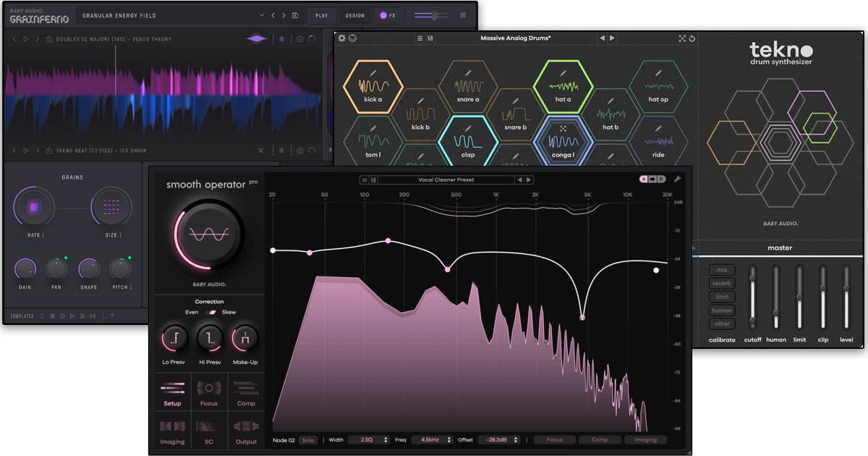This screenshot has width=868, height=456.
Task: Expand the Granular Energy Field preset dropdown
Action: coord(262,15)
